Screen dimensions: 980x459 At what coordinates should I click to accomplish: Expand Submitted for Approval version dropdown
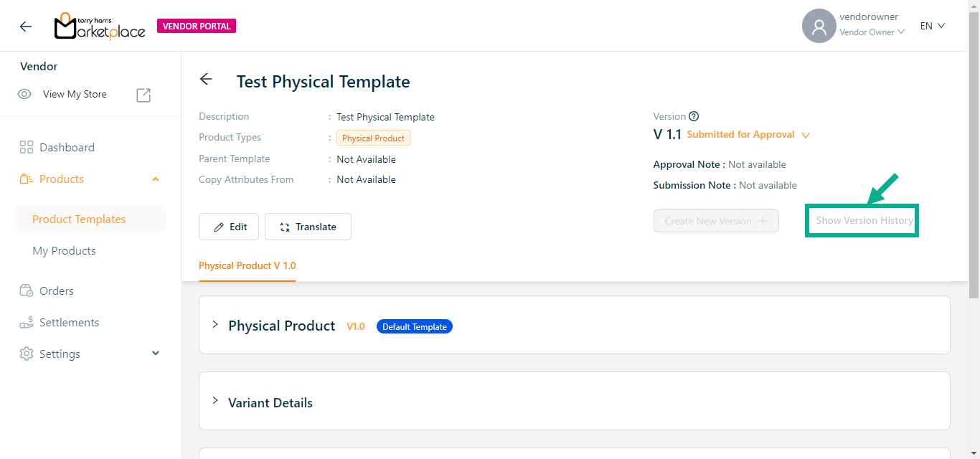(806, 135)
